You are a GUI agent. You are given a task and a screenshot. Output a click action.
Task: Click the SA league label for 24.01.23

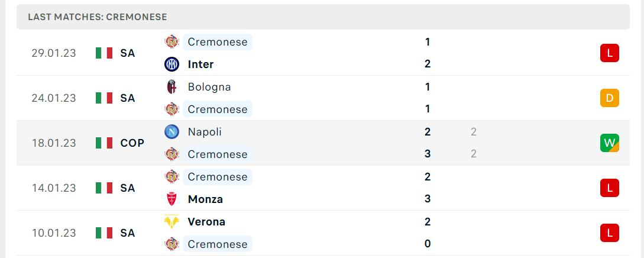click(x=128, y=98)
